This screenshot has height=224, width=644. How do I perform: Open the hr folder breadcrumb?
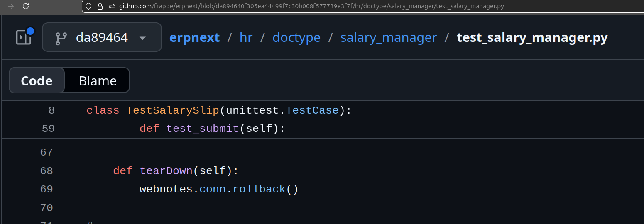[x=246, y=38]
